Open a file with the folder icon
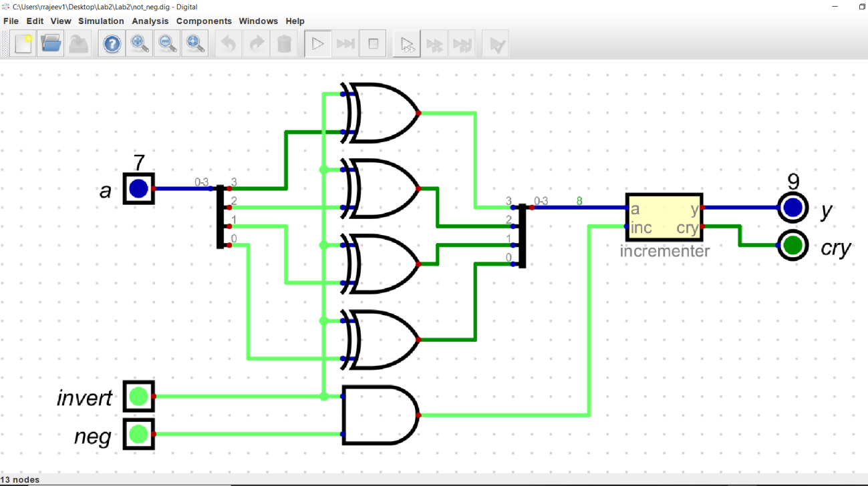This screenshot has width=868, height=486. coord(51,45)
